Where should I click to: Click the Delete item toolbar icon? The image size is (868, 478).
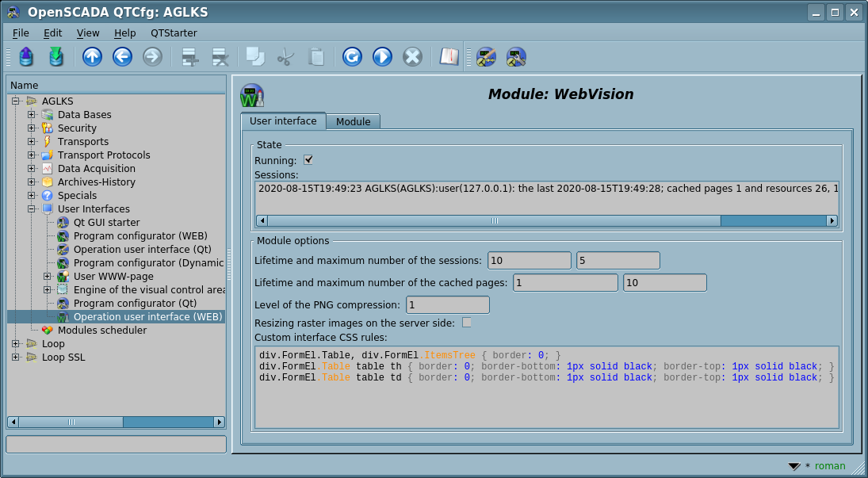[x=220, y=56]
